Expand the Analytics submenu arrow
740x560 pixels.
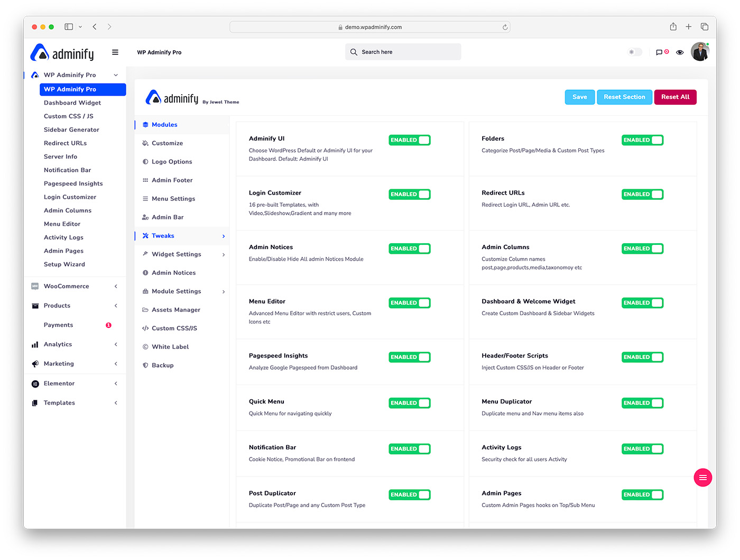(116, 344)
